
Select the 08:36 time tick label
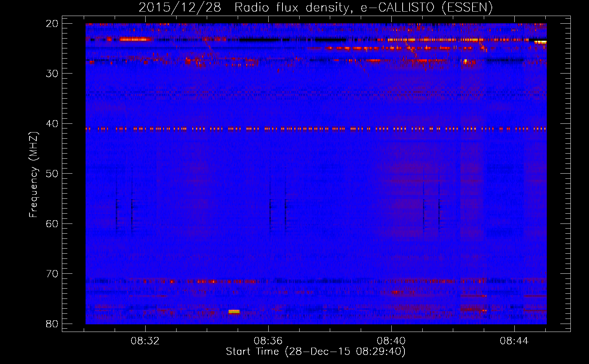268,341
